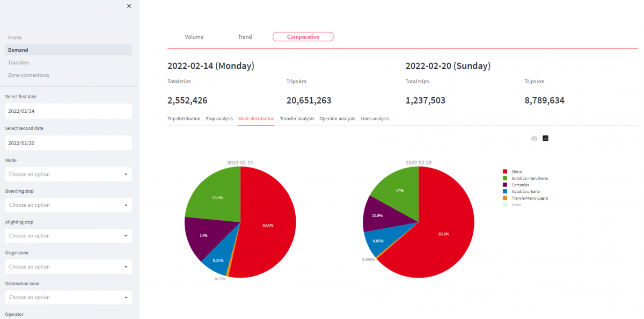Open Zone connections in sidebar
This screenshot has width=644, height=319.
pos(28,75)
